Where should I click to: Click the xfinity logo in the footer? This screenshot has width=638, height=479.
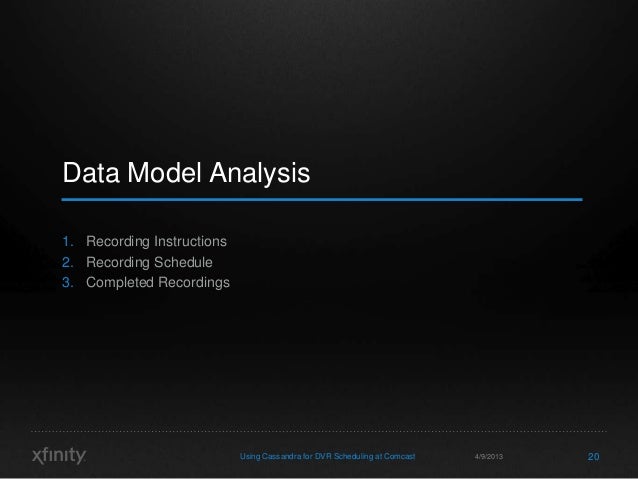click(x=59, y=455)
